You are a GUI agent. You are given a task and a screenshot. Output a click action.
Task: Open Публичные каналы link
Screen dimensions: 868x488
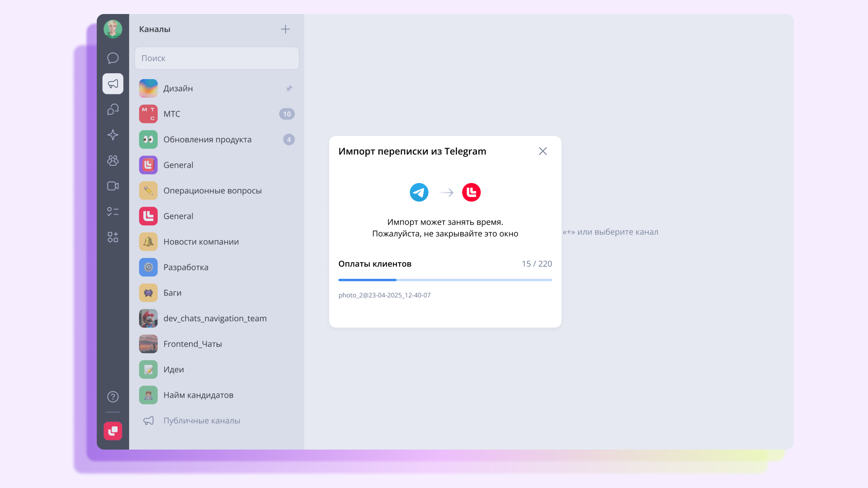tap(202, 421)
